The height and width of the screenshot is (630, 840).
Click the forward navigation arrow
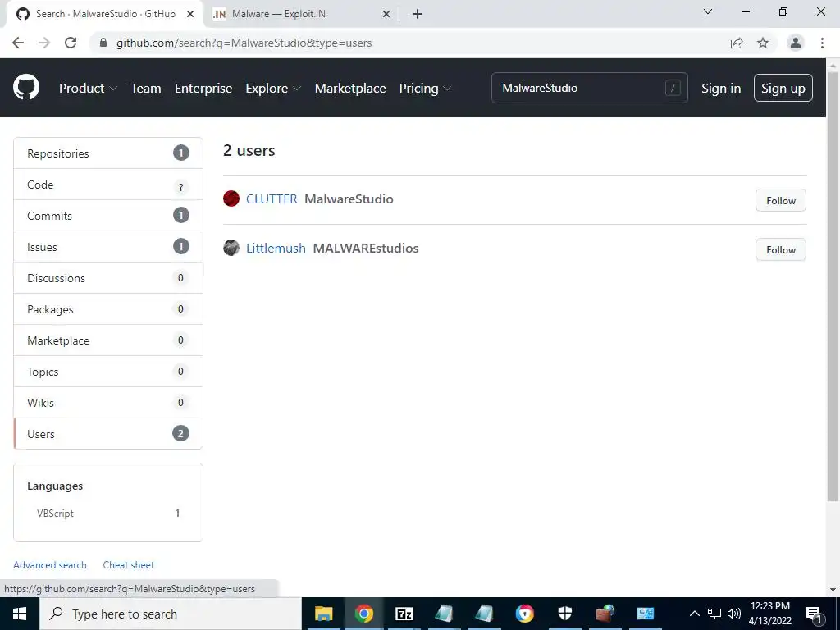click(x=44, y=43)
